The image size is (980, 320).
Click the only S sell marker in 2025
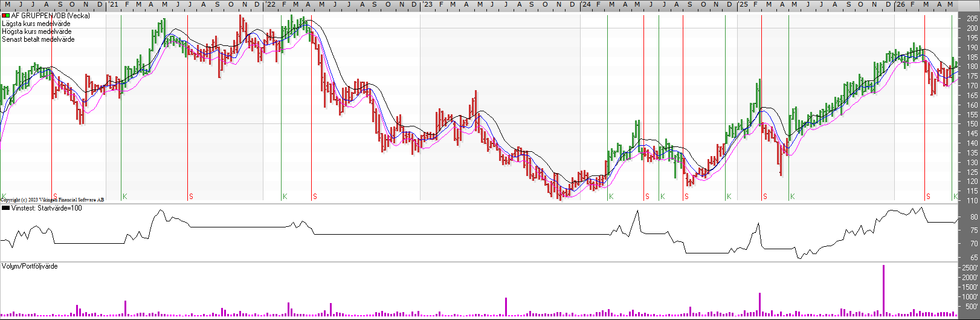pyautogui.click(x=765, y=197)
